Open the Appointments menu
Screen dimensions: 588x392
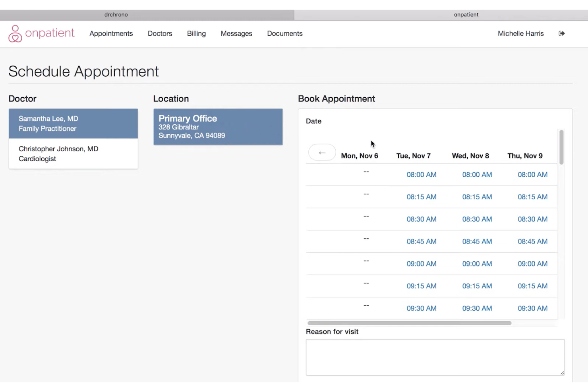(111, 34)
